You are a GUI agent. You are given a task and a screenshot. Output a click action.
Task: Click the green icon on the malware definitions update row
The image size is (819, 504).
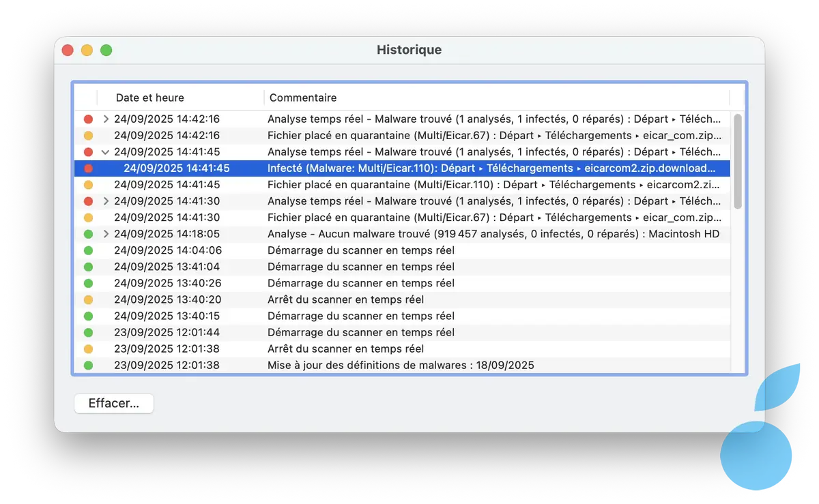tap(88, 365)
